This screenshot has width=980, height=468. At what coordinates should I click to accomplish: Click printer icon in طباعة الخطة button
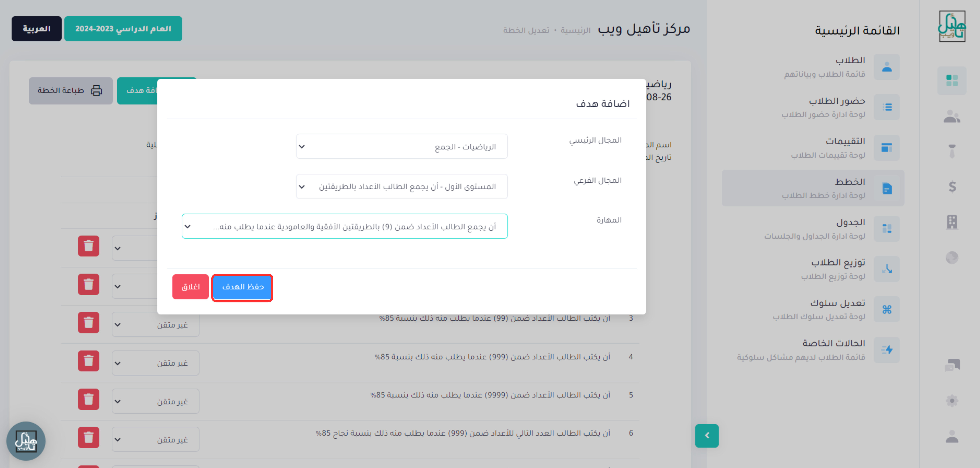[96, 91]
